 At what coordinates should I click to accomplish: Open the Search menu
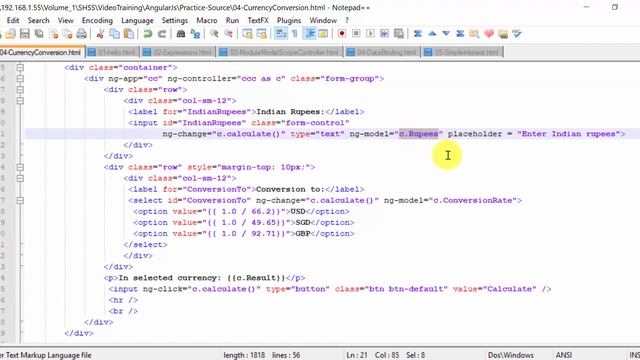pos(38,20)
